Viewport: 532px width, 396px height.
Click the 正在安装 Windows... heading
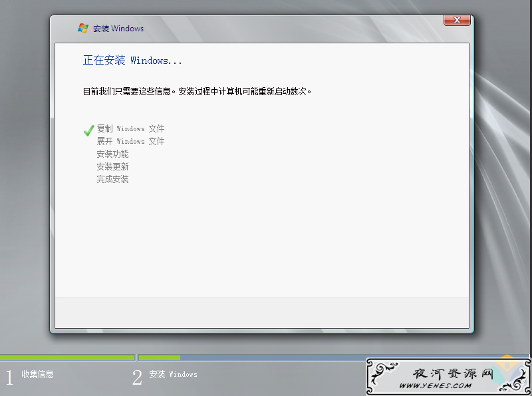pos(132,60)
